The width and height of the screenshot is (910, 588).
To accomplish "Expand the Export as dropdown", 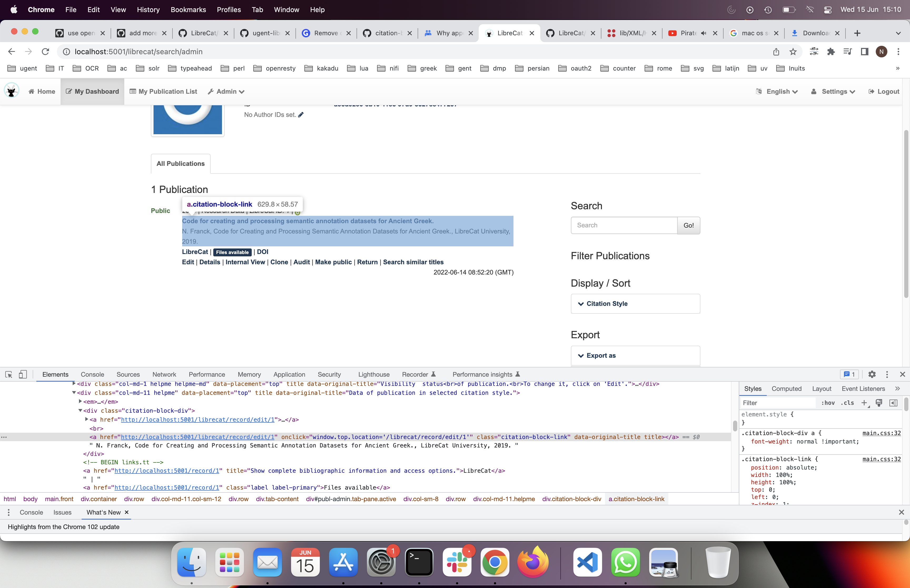I will pos(601,356).
